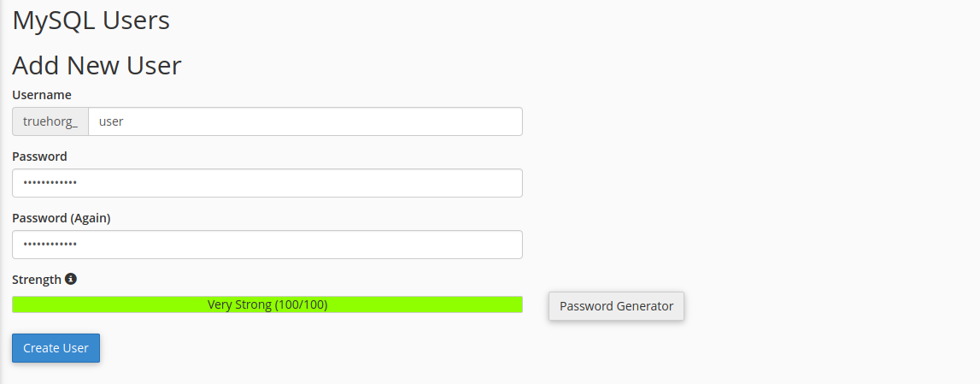Click the truehorg_ username prefix box
This screenshot has height=384, width=980.
(x=50, y=121)
